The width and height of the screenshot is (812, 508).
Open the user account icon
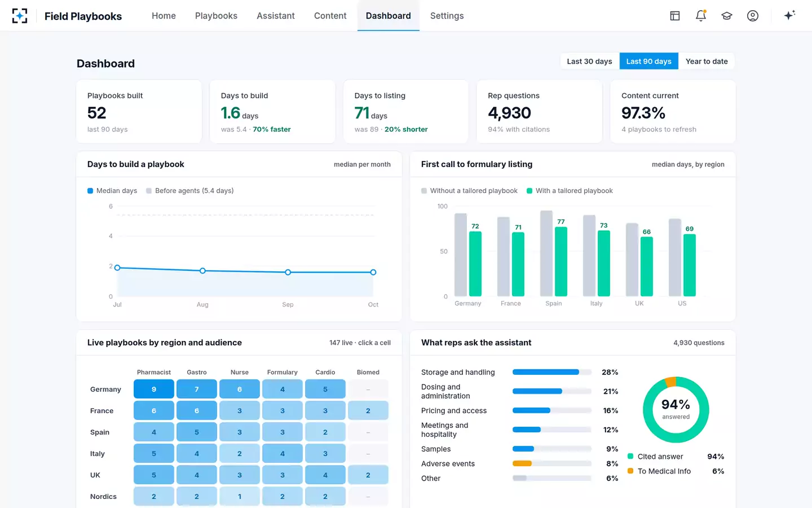click(753, 16)
